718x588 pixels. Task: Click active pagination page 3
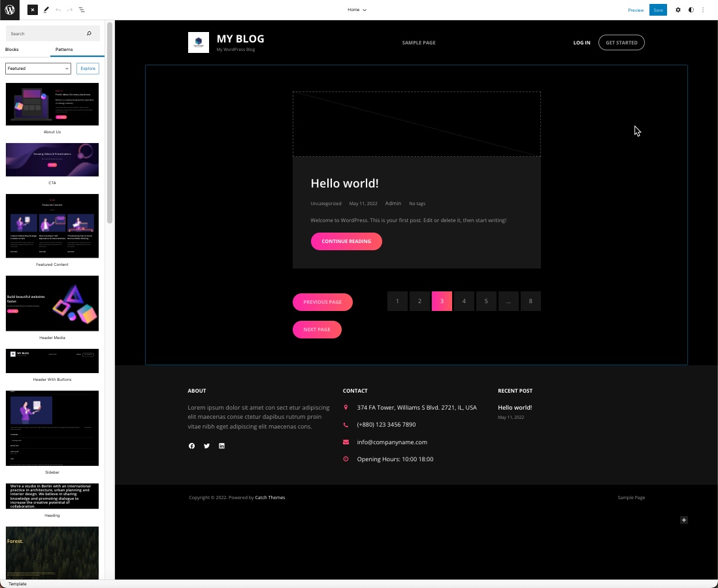point(442,301)
